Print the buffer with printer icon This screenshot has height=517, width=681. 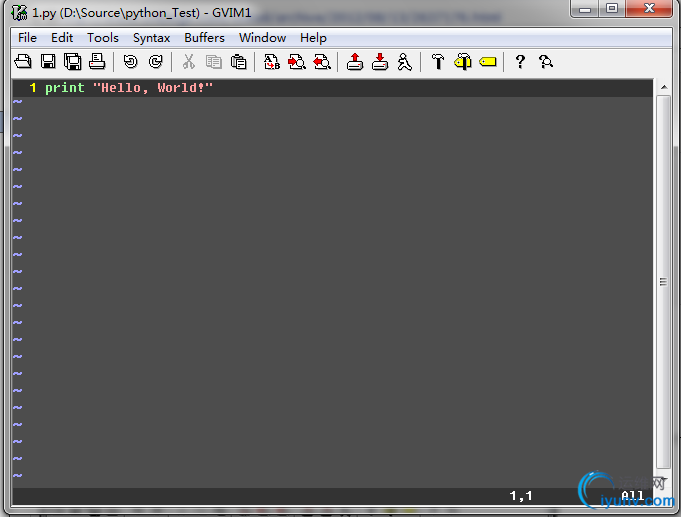[97, 62]
